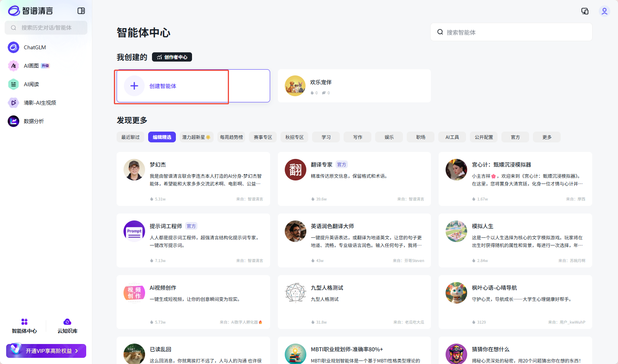Viewport: 618px width, 364px height.
Task: Click the device icon beside the avatar
Action: click(585, 11)
